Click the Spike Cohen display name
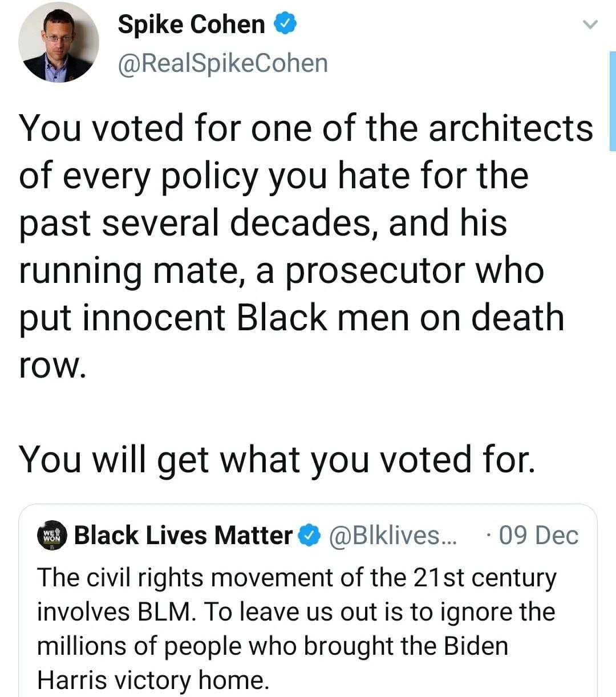The image size is (616, 697). click(x=191, y=25)
